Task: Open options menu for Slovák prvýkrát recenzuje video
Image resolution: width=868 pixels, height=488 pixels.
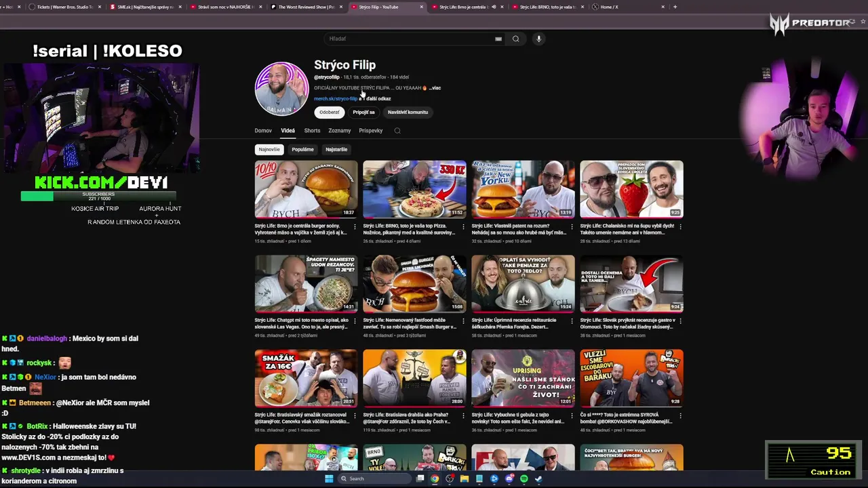Action: pos(680,321)
